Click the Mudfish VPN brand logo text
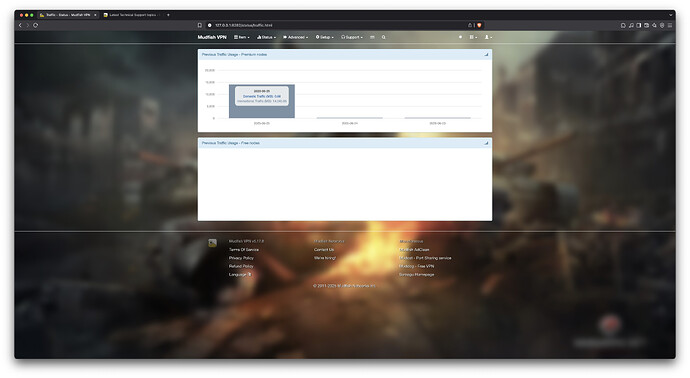Screen dimensions: 690x378 [x=212, y=37]
